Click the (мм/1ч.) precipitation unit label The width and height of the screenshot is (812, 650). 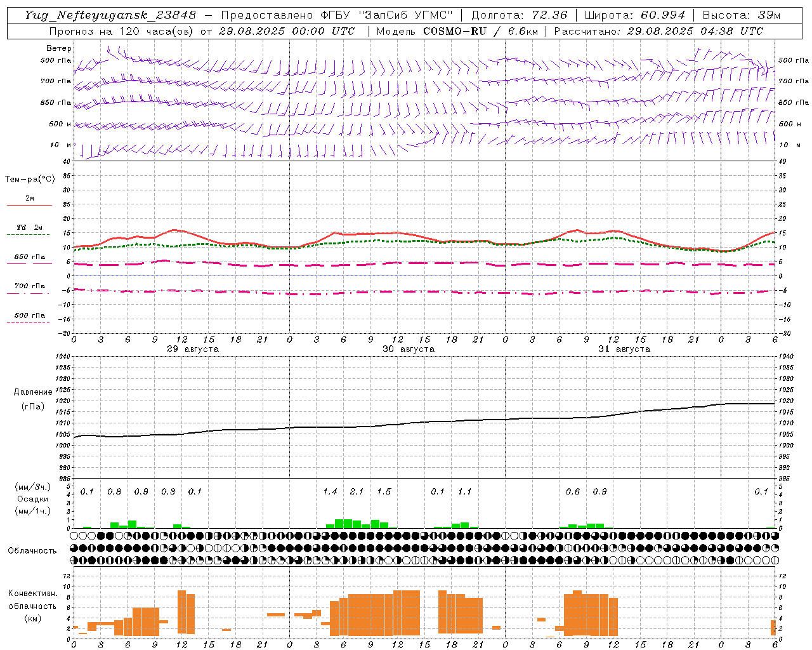[x=33, y=511]
